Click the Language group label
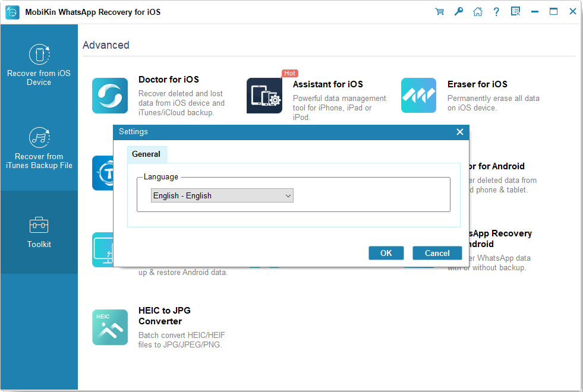This screenshot has height=392, width=583. pyautogui.click(x=161, y=177)
